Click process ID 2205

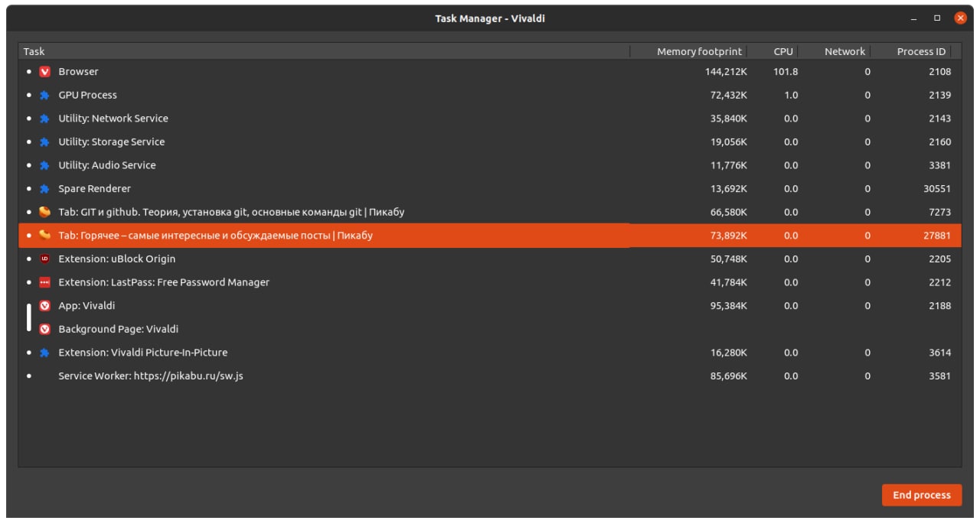(939, 259)
